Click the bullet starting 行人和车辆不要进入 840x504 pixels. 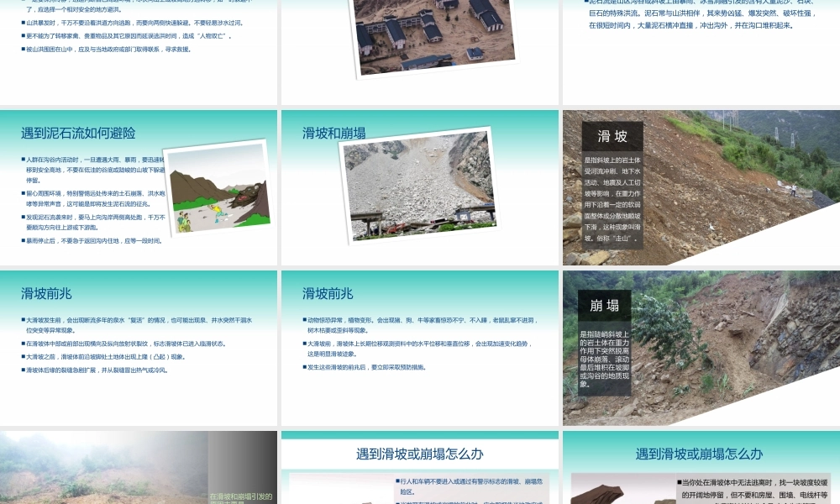pos(470,486)
